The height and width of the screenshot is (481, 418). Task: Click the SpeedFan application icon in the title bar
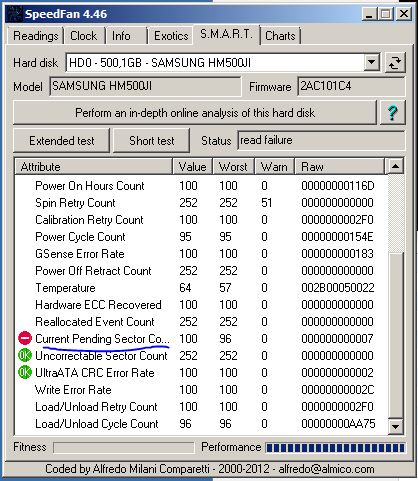15,14
